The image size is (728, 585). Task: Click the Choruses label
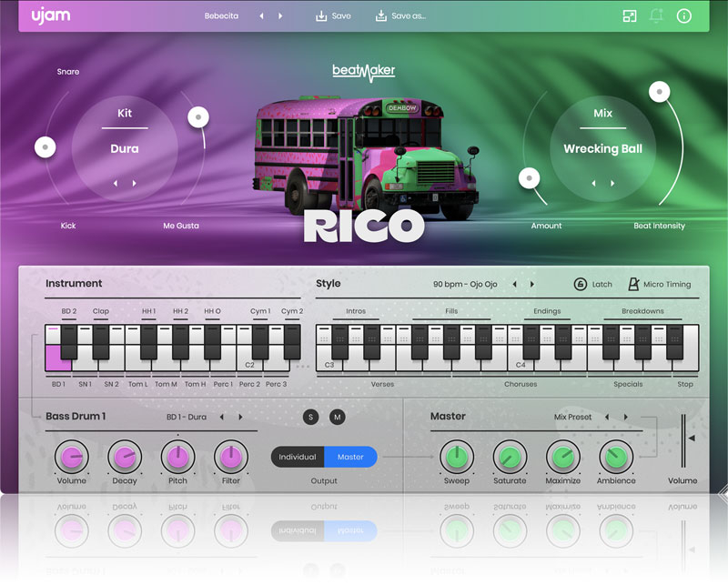(x=521, y=384)
